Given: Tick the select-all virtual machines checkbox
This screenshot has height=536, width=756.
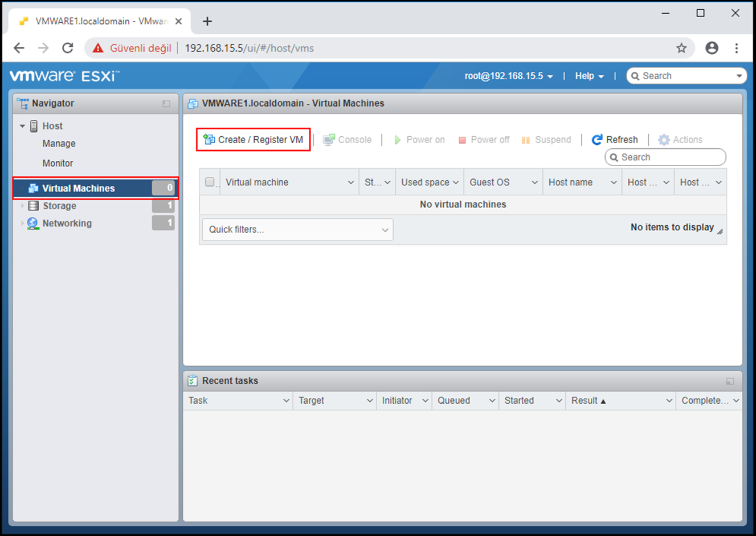Looking at the screenshot, I should pyautogui.click(x=210, y=182).
